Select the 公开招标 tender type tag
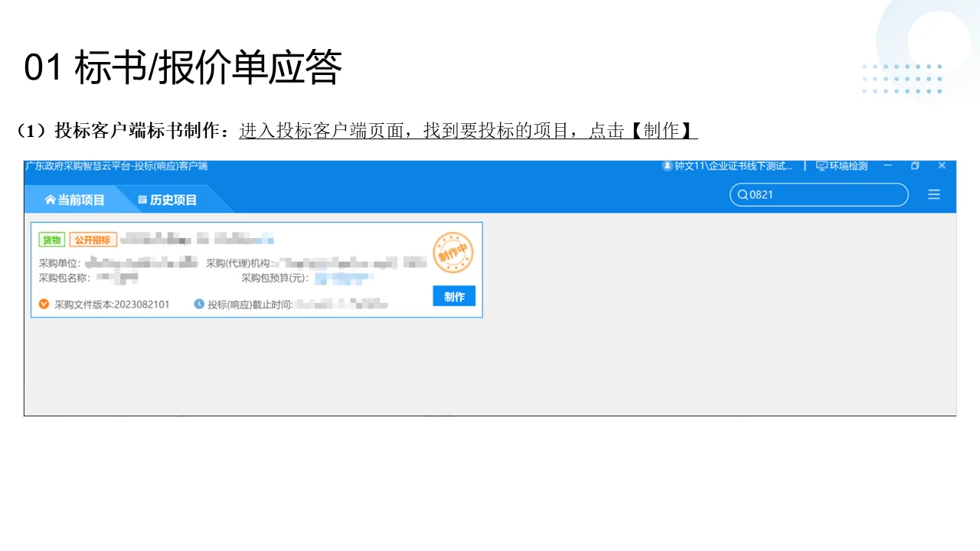 tap(93, 239)
